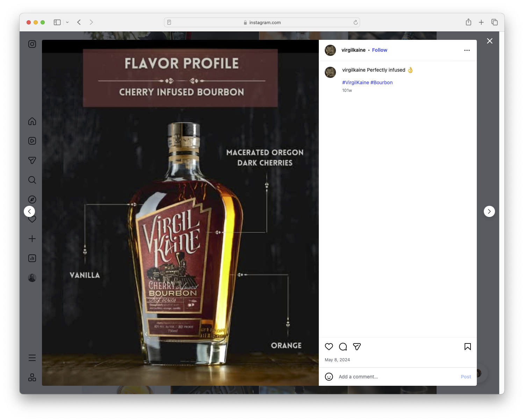This screenshot has width=524, height=420.
Task: Advance to the next post with right chevron
Action: click(489, 211)
